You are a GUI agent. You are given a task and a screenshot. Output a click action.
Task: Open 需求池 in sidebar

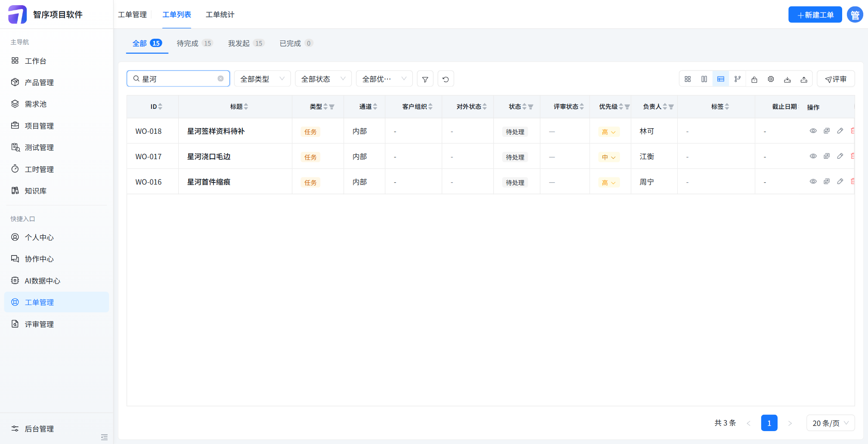56,104
